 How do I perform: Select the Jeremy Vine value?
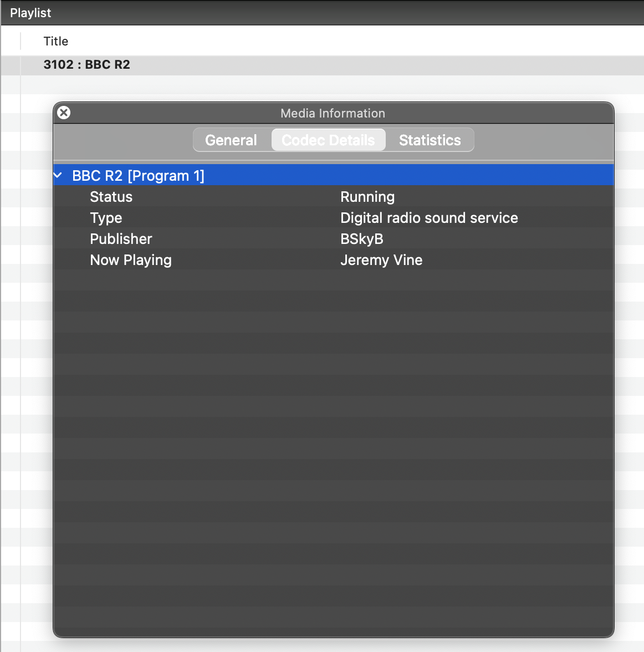[x=381, y=261]
